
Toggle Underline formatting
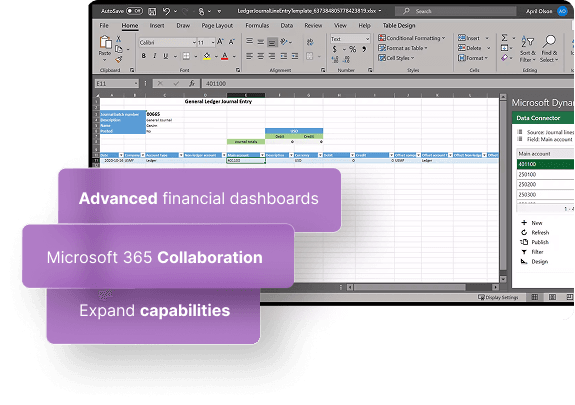pyautogui.click(x=166, y=56)
